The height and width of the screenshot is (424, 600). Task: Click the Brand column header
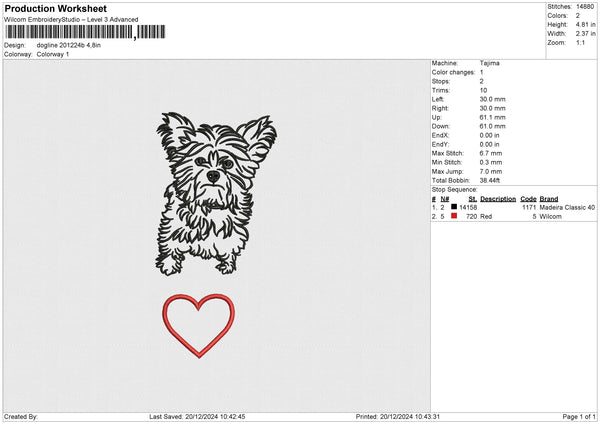[x=549, y=199]
